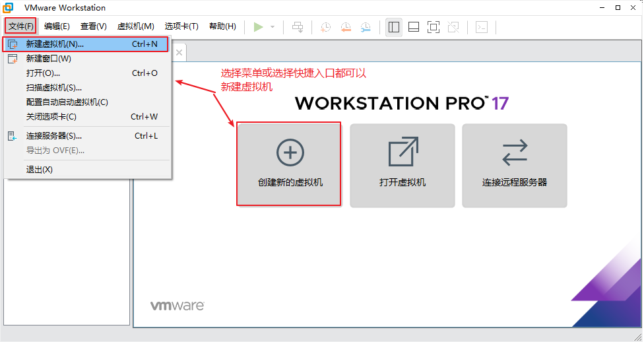The image size is (644, 342).
Task: Click the vmware logo text at bottom
Action: pos(177,306)
